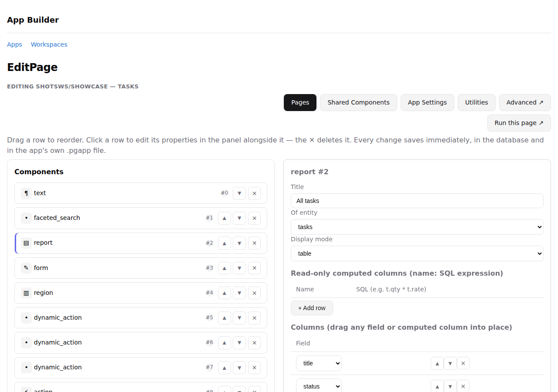Click the form component pencil icon

click(x=26, y=268)
